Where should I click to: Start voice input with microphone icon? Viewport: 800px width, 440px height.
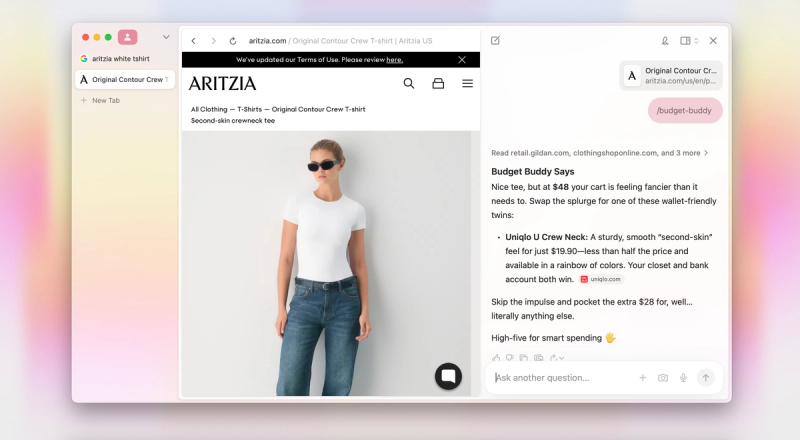[x=683, y=378]
